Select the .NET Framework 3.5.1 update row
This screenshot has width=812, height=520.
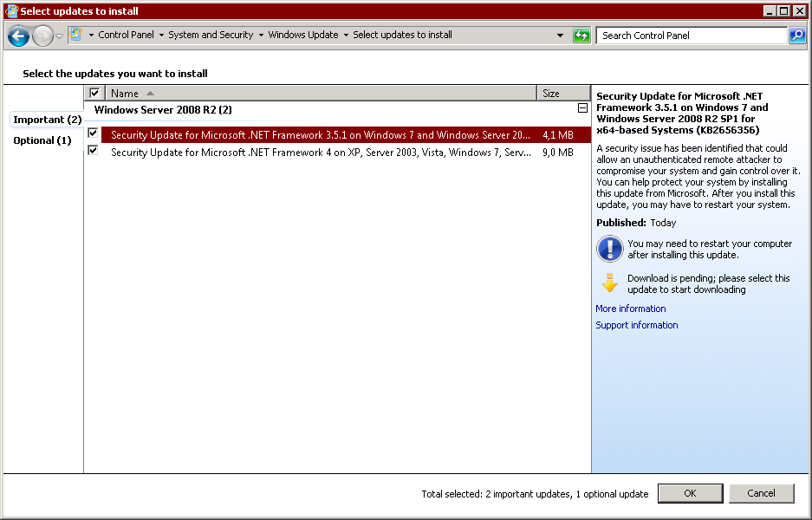[x=346, y=134]
